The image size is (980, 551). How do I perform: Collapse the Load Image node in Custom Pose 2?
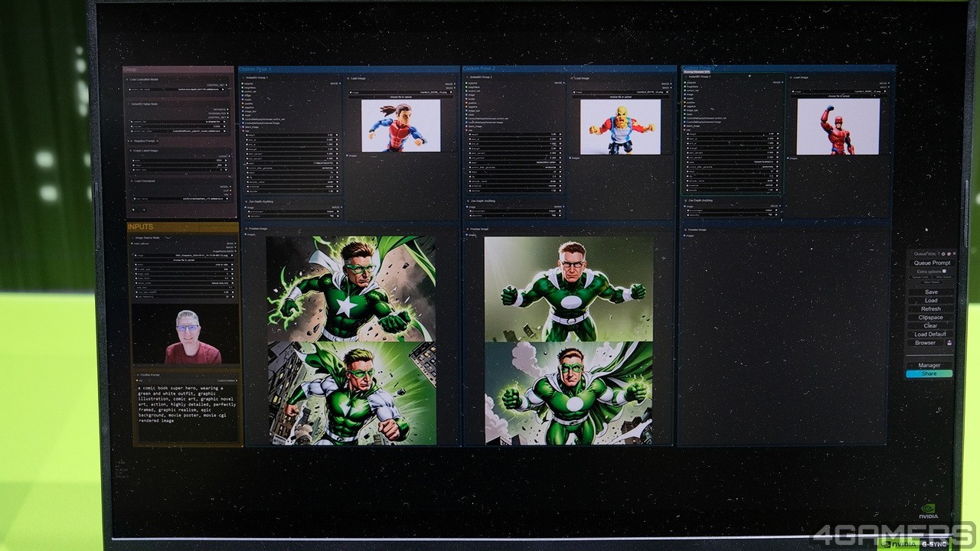[572, 78]
